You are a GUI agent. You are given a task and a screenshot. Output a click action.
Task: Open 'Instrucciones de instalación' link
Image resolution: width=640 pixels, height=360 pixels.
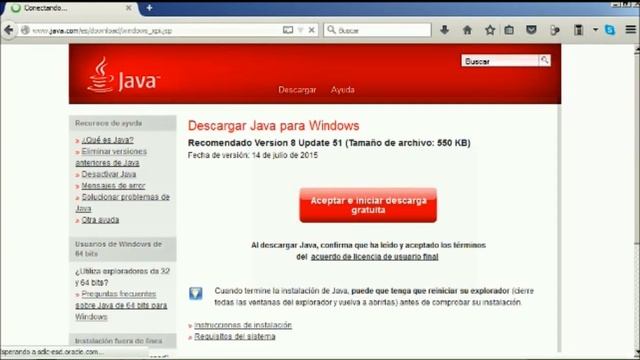(x=243, y=325)
